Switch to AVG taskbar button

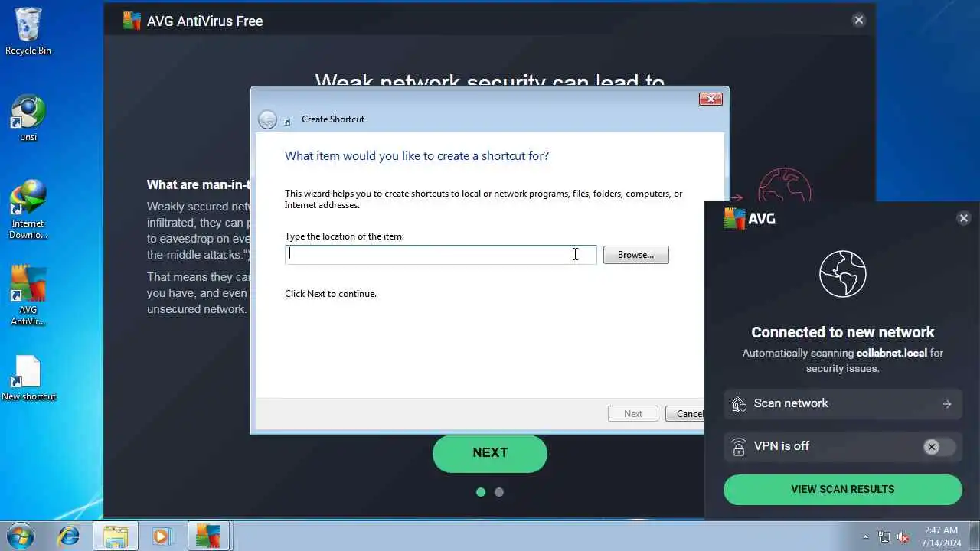tap(207, 536)
